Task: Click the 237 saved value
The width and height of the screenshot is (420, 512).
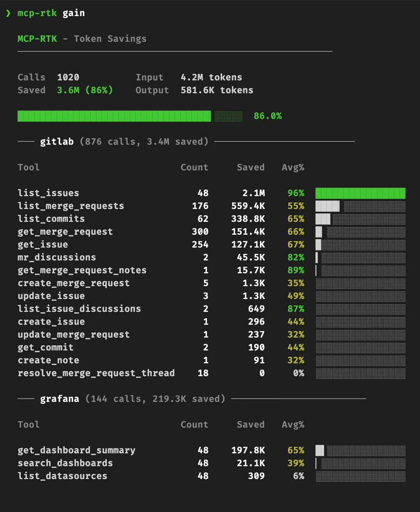Action: click(x=257, y=334)
